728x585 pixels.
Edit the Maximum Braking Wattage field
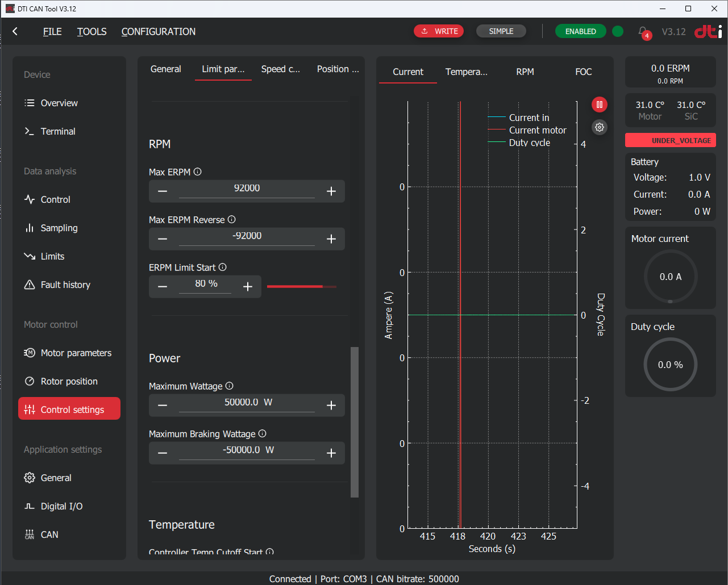[x=247, y=450]
